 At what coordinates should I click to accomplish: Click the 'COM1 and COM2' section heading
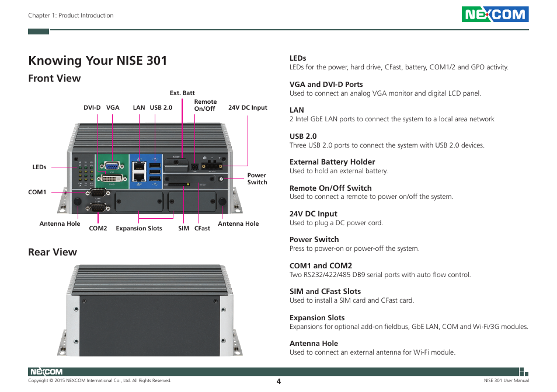(x=321, y=266)
